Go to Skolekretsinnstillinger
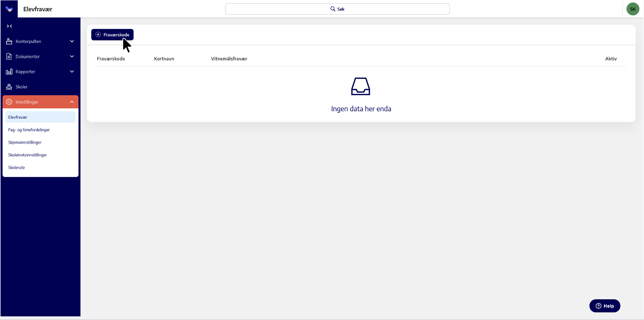Viewport: 644px width, 320px height. pyautogui.click(x=28, y=155)
